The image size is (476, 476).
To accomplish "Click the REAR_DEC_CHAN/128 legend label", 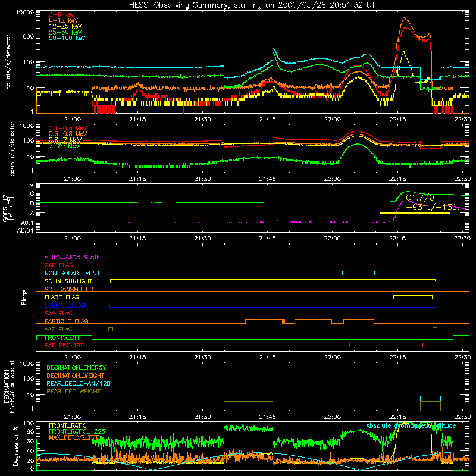I will coord(79,383).
